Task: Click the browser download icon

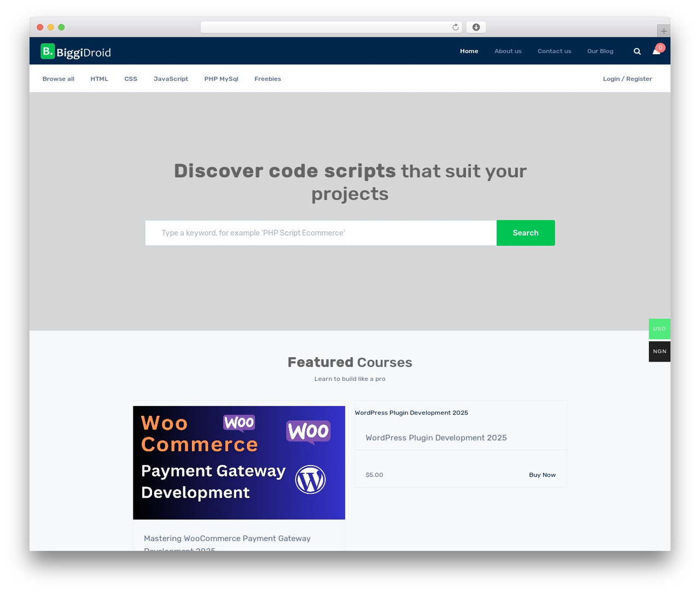Action: point(476,27)
